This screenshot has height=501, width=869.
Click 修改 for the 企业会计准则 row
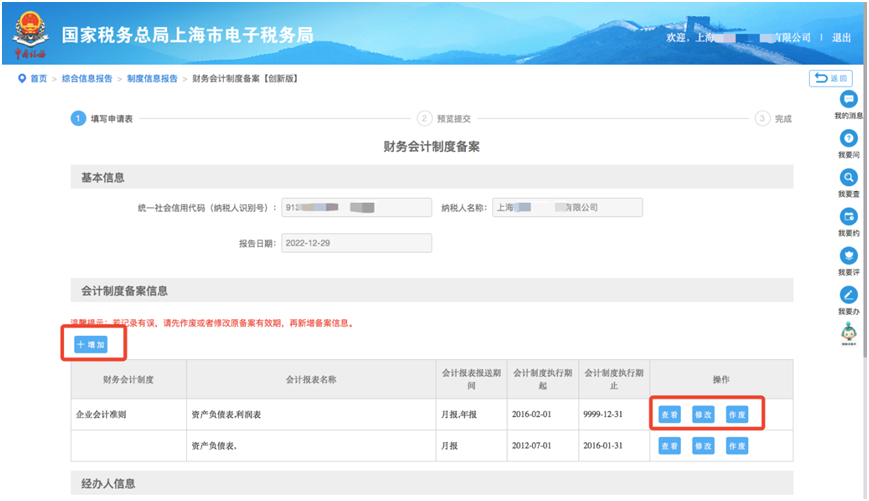pyautogui.click(x=703, y=414)
